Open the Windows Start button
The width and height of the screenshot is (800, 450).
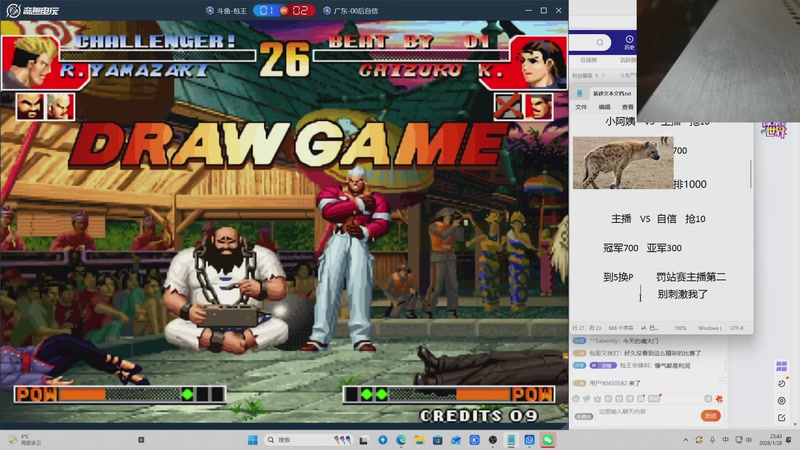point(253,440)
